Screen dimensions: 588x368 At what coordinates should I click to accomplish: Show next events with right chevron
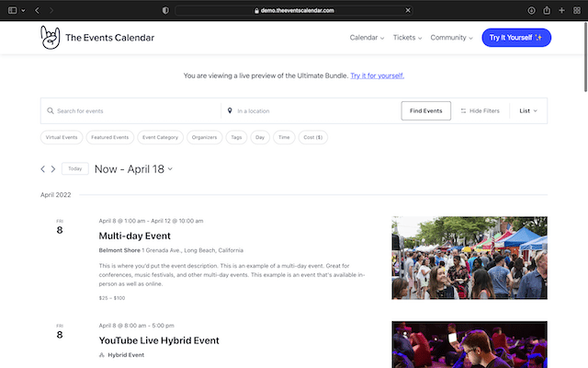point(53,169)
